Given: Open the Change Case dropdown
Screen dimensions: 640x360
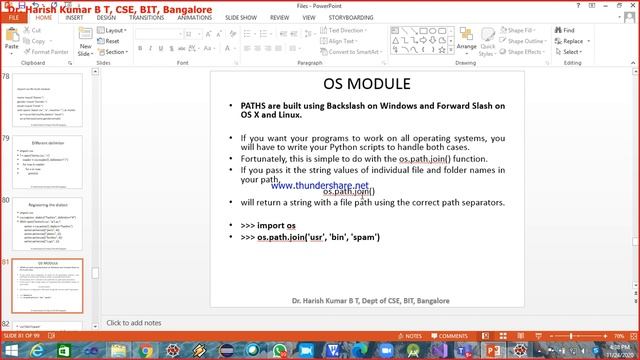Looking at the screenshot, I should point(209,49).
